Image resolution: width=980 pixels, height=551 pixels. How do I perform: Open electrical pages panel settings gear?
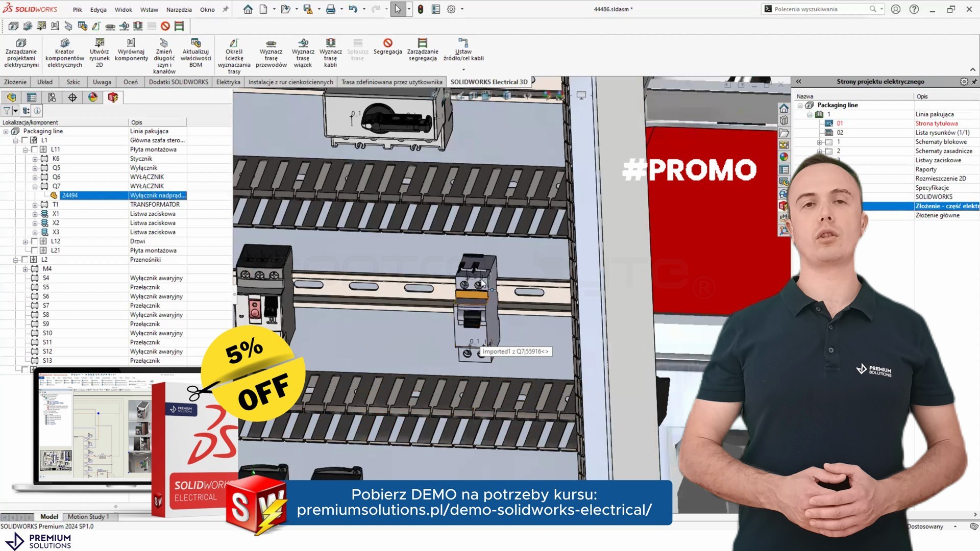(964, 82)
